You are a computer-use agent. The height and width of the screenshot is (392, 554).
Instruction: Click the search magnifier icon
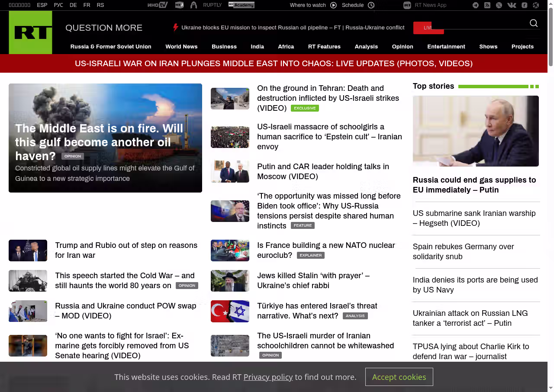pyautogui.click(x=534, y=23)
